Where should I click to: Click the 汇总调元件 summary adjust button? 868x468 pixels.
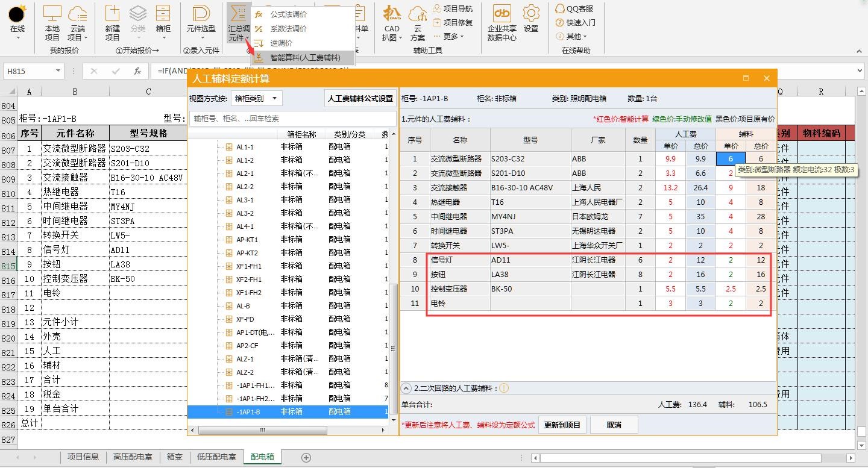(239, 23)
